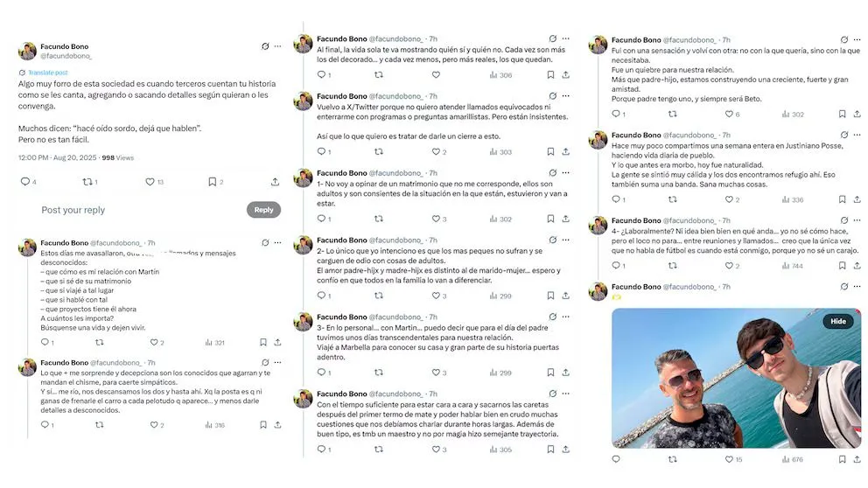
Task: Open Grok icon on the main post
Action: pyautogui.click(x=264, y=45)
